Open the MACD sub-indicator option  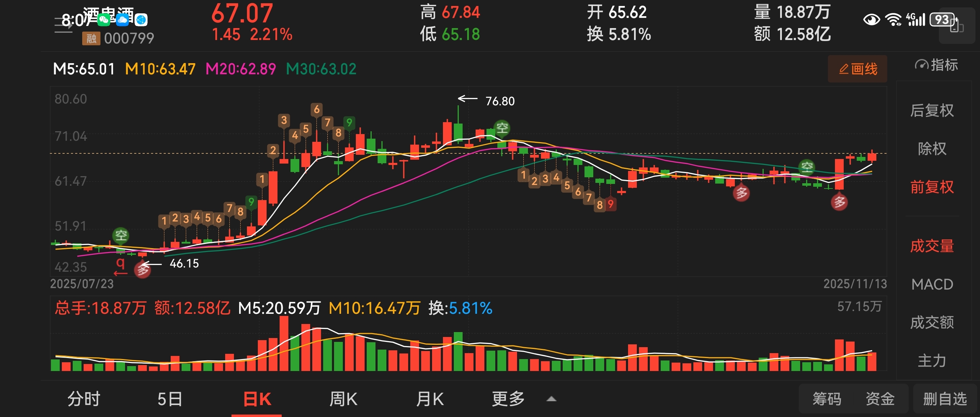pyautogui.click(x=932, y=284)
